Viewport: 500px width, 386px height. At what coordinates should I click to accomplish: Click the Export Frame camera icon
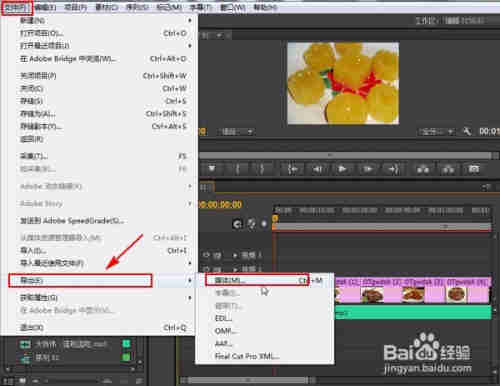(474, 169)
